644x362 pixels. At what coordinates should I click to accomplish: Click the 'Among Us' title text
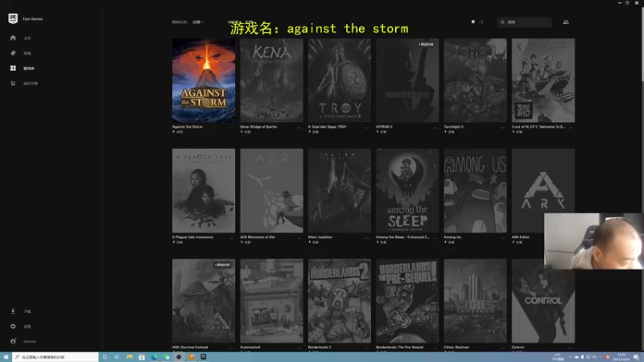click(x=452, y=237)
